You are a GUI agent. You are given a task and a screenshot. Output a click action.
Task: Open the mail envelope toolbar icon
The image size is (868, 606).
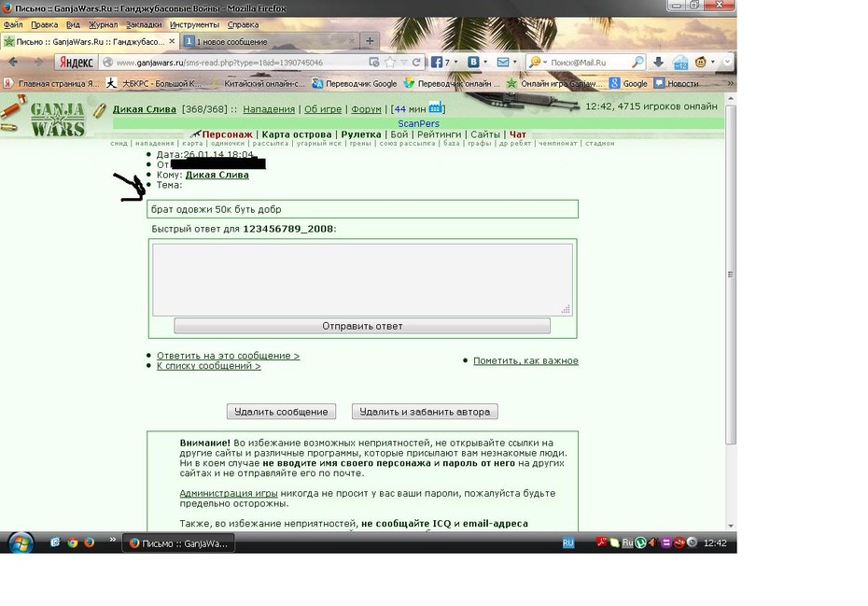pos(503,62)
